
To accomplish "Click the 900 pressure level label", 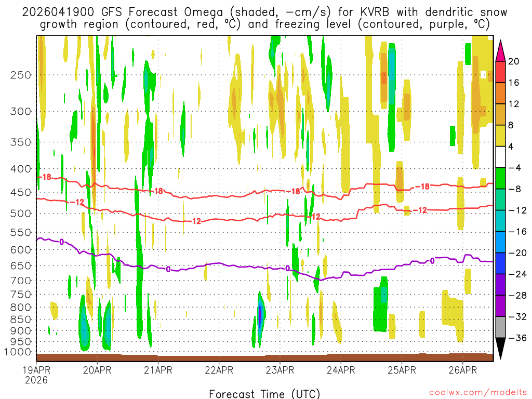I will [x=21, y=331].
